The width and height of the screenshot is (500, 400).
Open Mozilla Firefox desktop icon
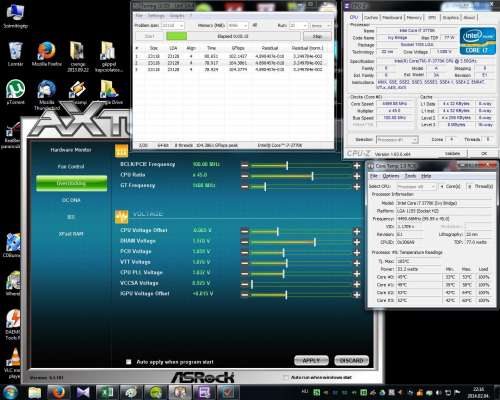coord(47,53)
